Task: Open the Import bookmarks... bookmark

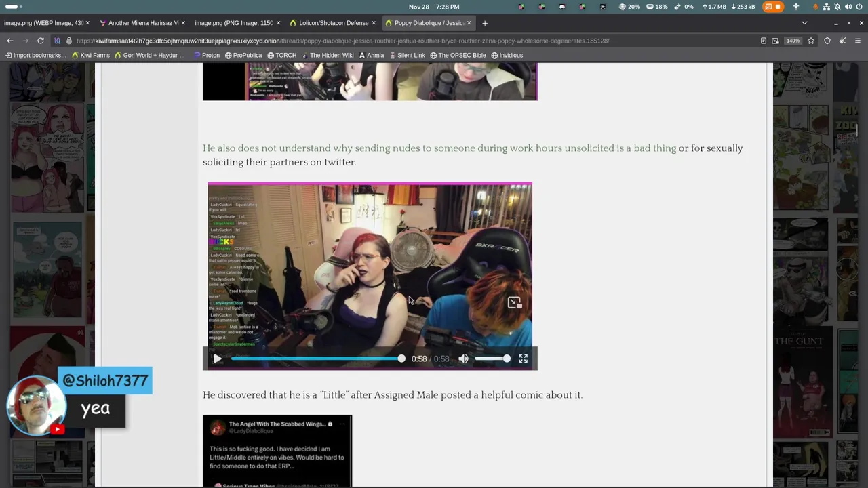Action: [37, 56]
